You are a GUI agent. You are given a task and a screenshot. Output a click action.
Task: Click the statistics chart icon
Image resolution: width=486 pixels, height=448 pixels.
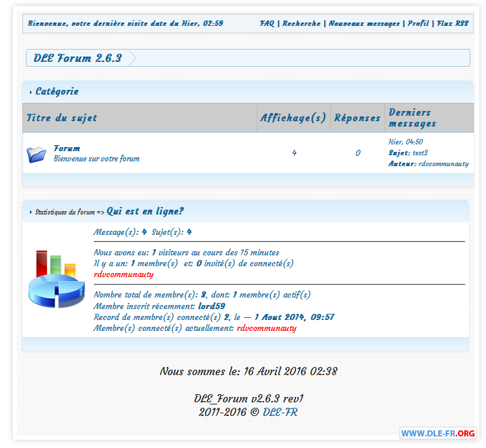pos(56,278)
